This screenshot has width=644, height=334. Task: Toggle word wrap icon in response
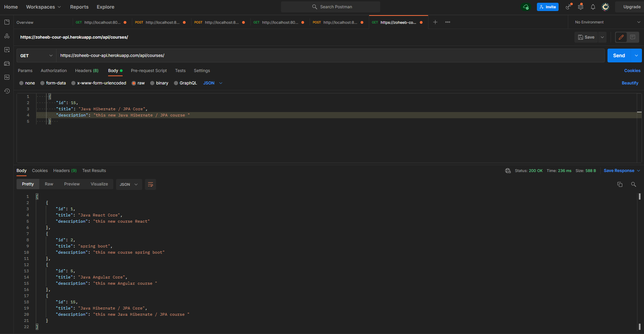(150, 184)
